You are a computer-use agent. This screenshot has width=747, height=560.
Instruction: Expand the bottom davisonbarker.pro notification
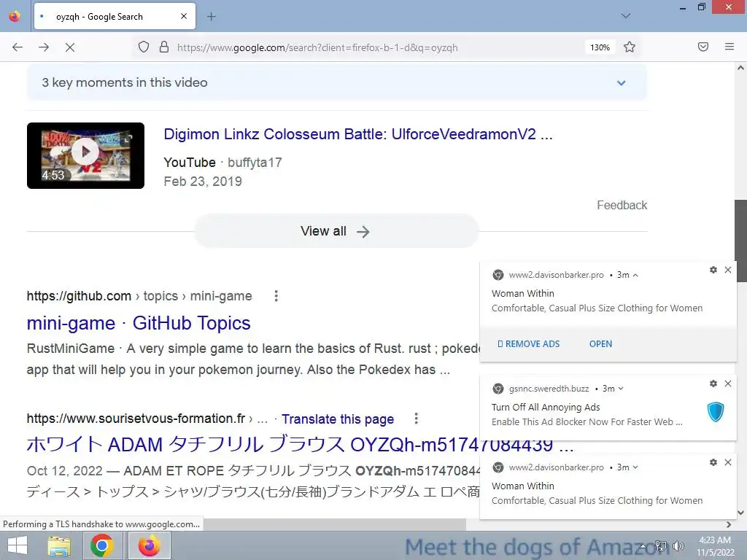point(635,467)
